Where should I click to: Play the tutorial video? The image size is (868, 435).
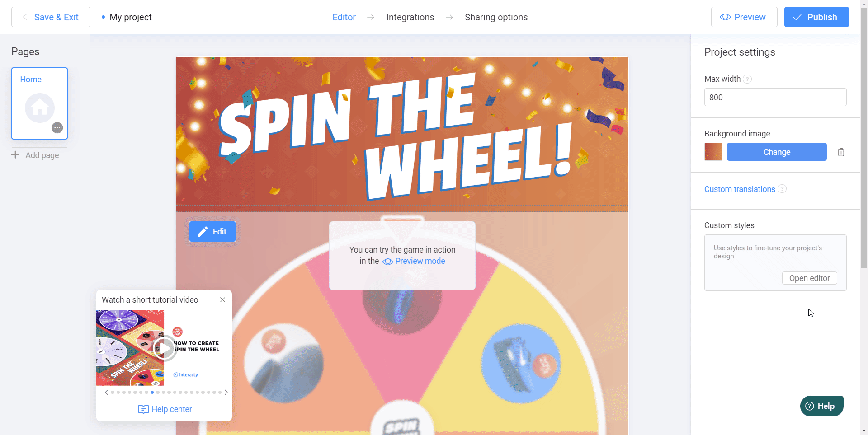tap(164, 348)
